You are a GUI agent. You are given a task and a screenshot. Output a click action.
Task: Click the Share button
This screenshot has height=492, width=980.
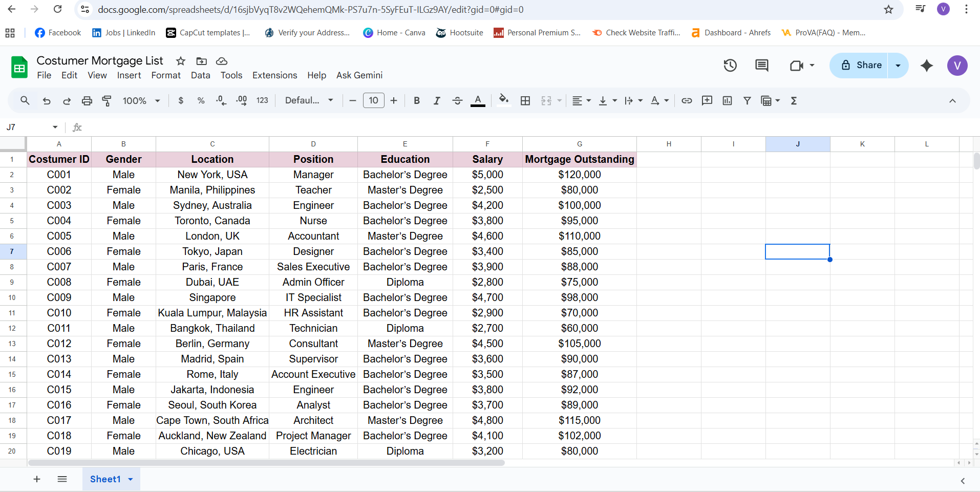pos(862,66)
